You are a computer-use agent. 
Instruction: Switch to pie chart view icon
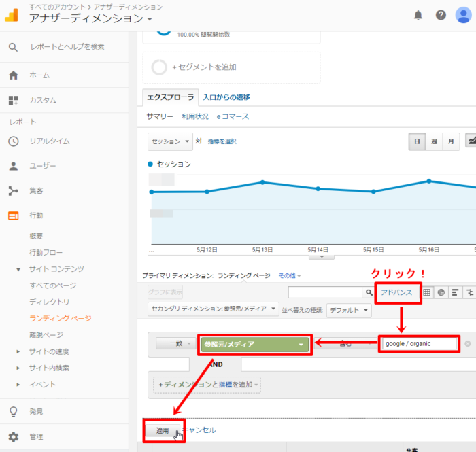(x=441, y=292)
